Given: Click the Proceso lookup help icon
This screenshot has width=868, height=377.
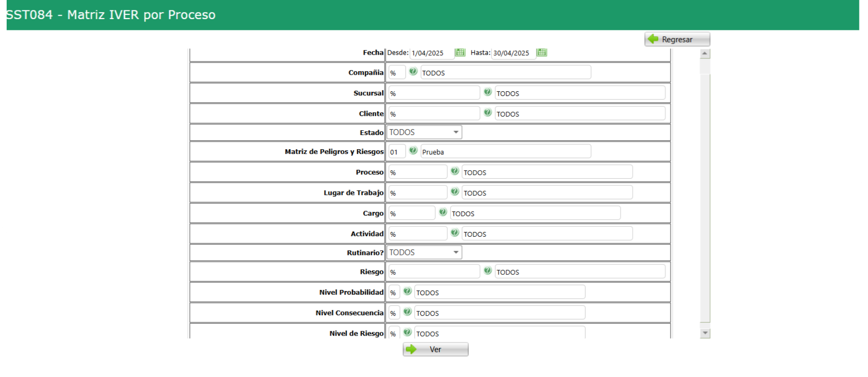Looking at the screenshot, I should click(x=454, y=171).
